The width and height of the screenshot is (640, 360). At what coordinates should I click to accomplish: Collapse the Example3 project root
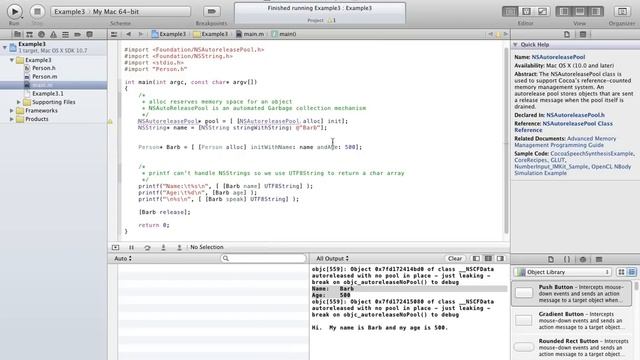[4, 47]
